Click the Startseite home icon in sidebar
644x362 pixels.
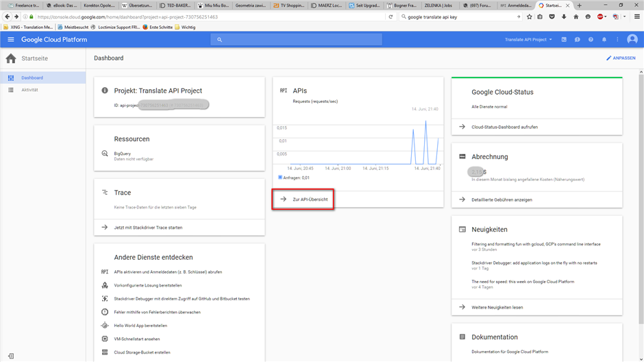11,58
